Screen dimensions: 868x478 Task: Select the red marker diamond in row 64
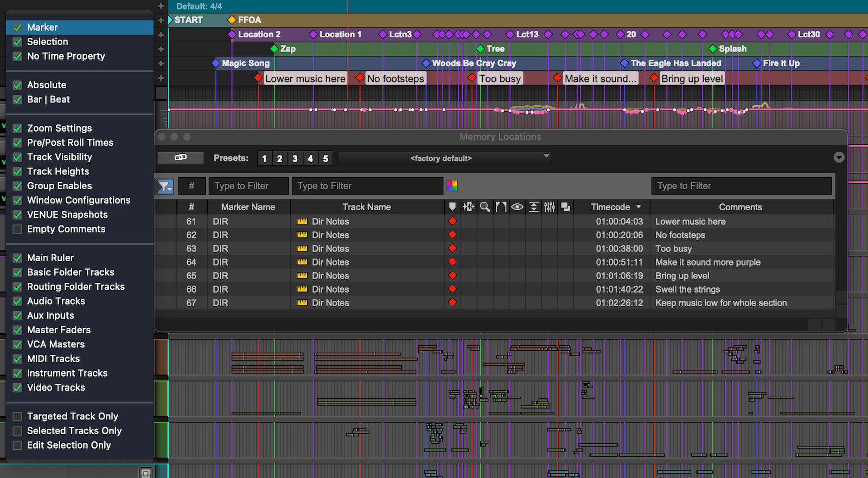point(452,262)
